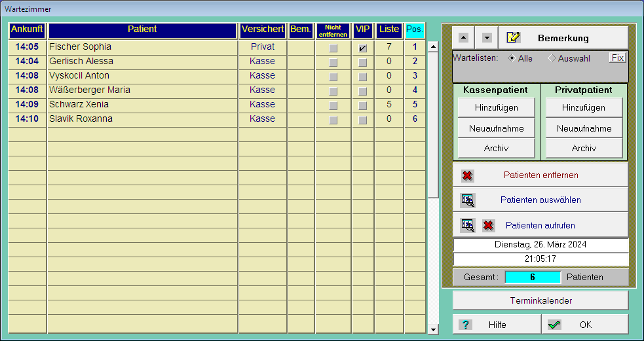Enable Nicht entfernen for Gerlisch Alessa

point(333,62)
